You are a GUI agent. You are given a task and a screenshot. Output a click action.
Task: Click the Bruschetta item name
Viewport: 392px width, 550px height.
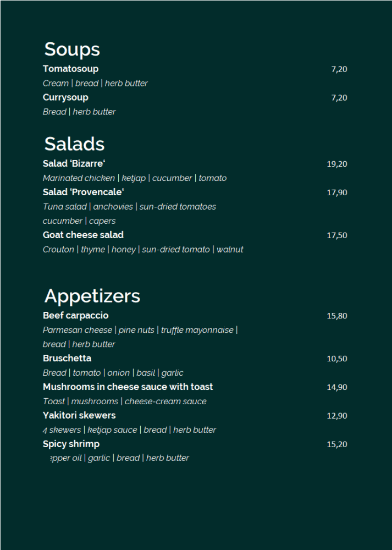coord(67,358)
